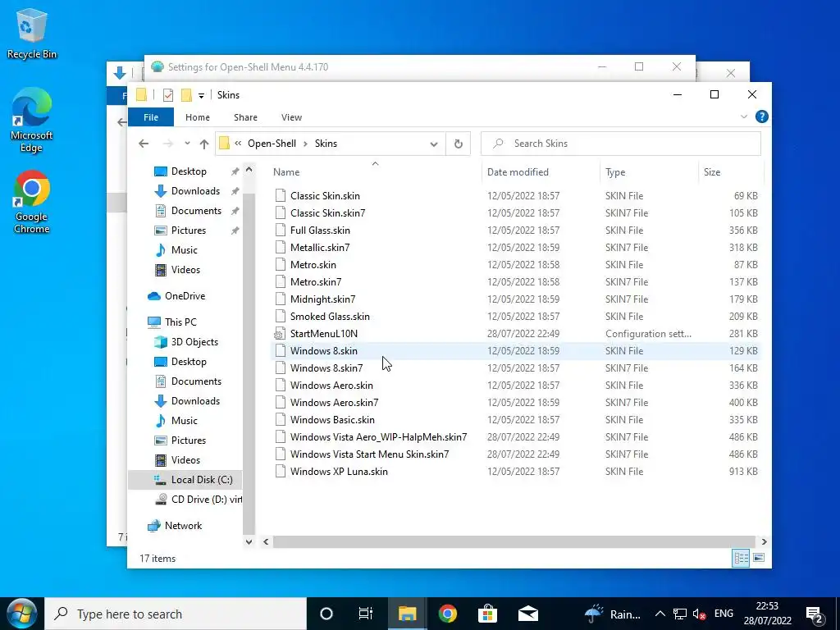Open recent locations dropdown arrow
Image resolution: width=840 pixels, height=630 pixels.
point(187,144)
